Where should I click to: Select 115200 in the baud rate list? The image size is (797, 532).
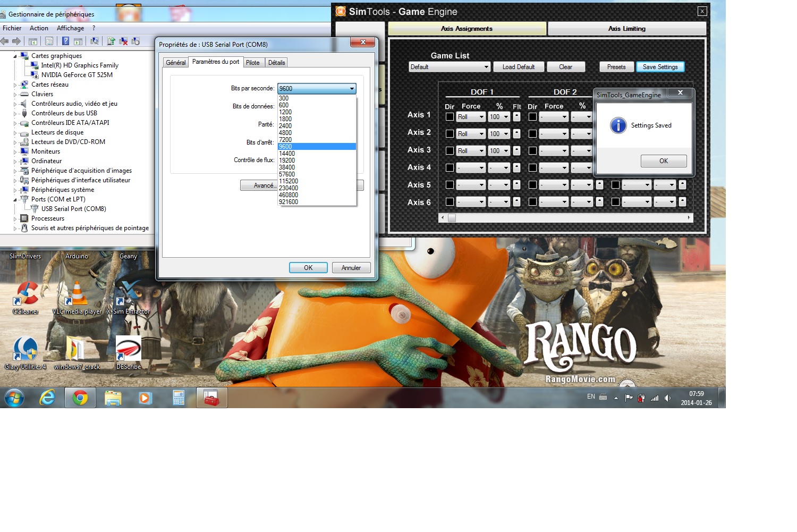pyautogui.click(x=317, y=181)
